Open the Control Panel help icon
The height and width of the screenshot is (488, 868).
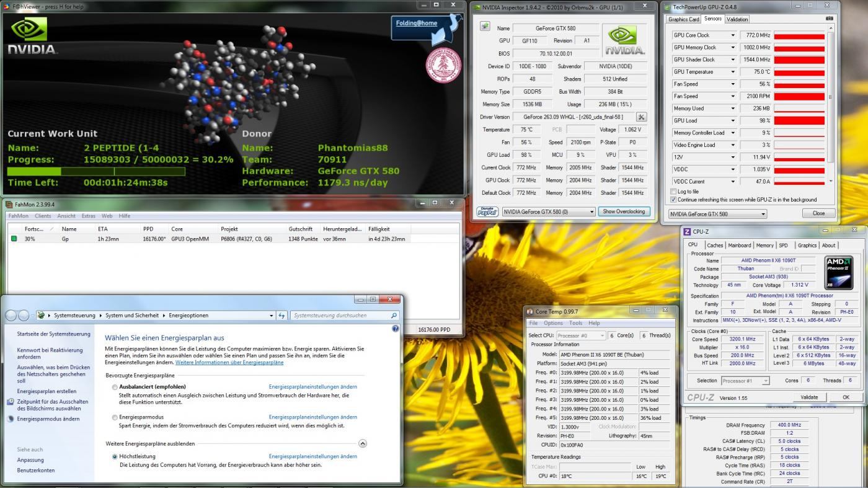(x=396, y=329)
